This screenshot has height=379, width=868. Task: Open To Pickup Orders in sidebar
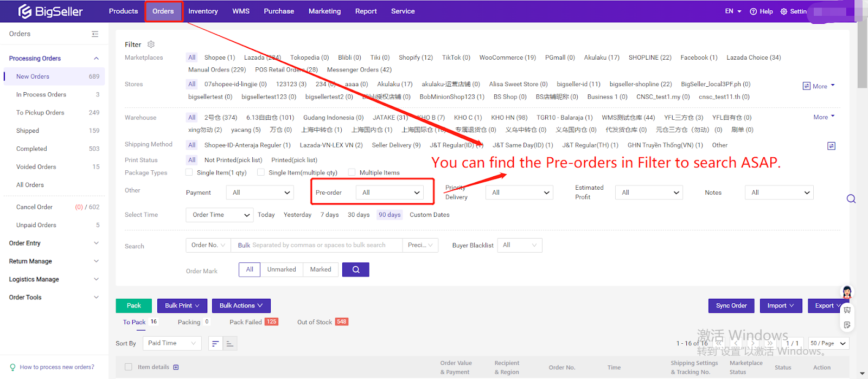54,113
